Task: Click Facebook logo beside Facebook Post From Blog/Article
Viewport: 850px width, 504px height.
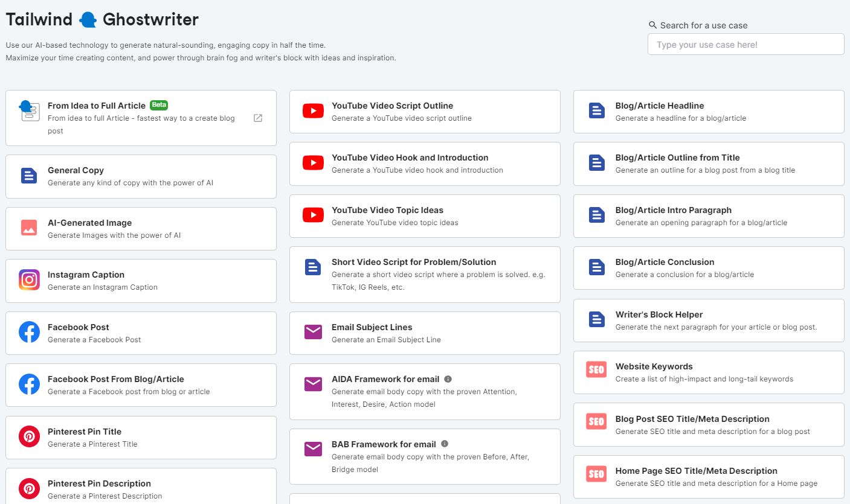Action: click(x=29, y=384)
